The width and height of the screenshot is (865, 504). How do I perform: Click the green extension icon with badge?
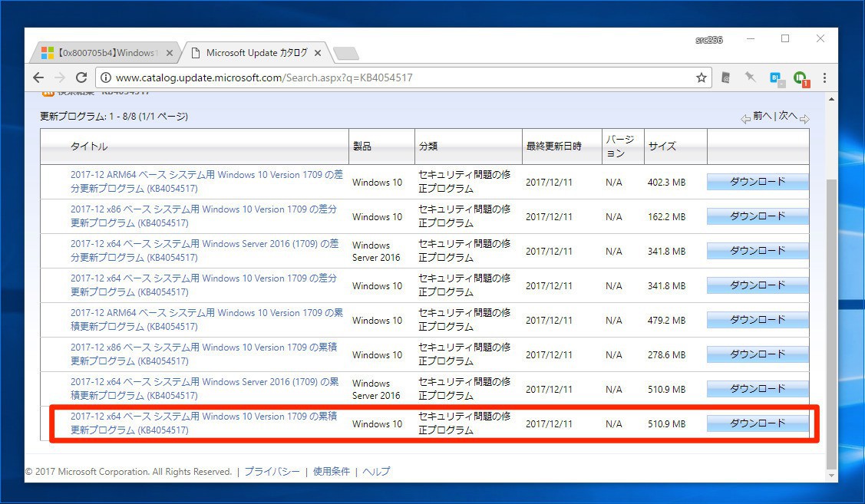[x=801, y=78]
